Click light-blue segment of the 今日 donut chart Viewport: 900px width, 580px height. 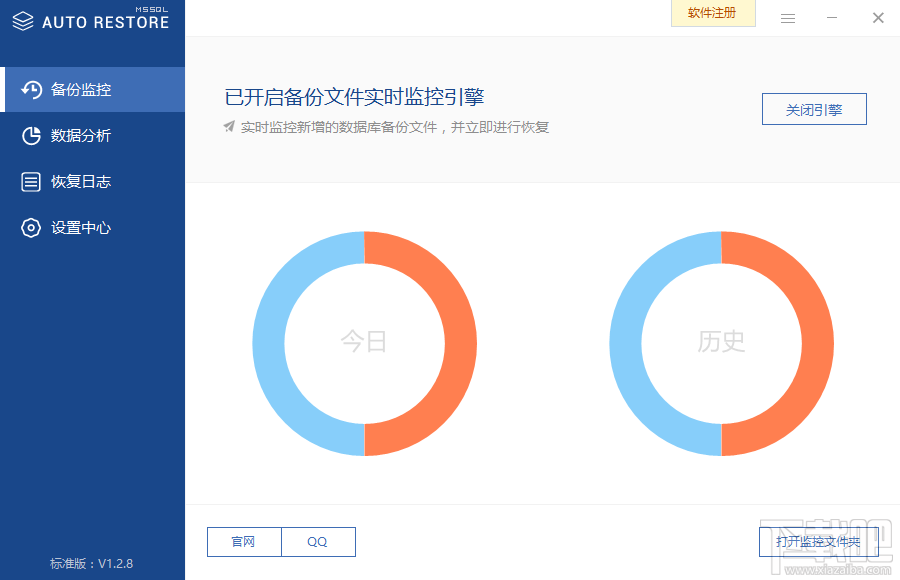pos(269,343)
